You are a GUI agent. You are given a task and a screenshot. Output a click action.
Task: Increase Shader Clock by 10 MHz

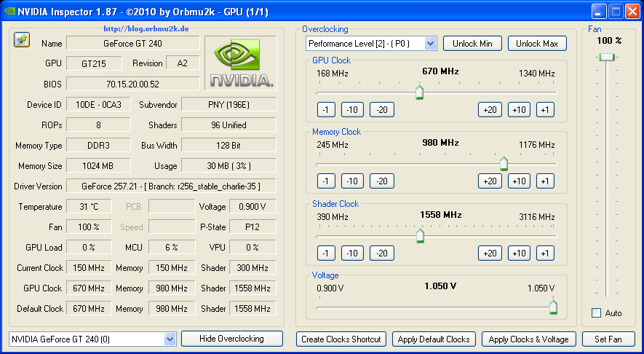tap(519, 253)
